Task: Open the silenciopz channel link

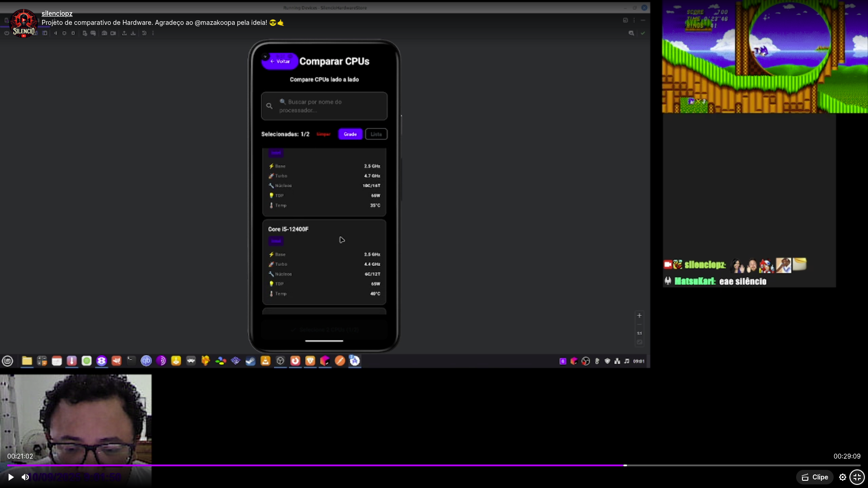Action: [57, 14]
